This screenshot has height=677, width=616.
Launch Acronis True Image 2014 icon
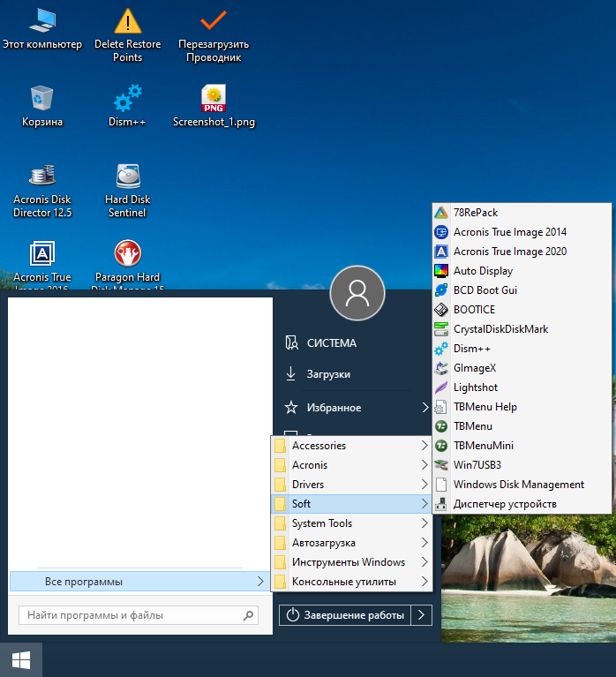pos(440,232)
